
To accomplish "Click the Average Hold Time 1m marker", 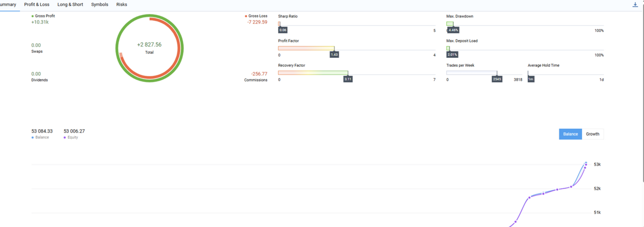I will point(531,79).
